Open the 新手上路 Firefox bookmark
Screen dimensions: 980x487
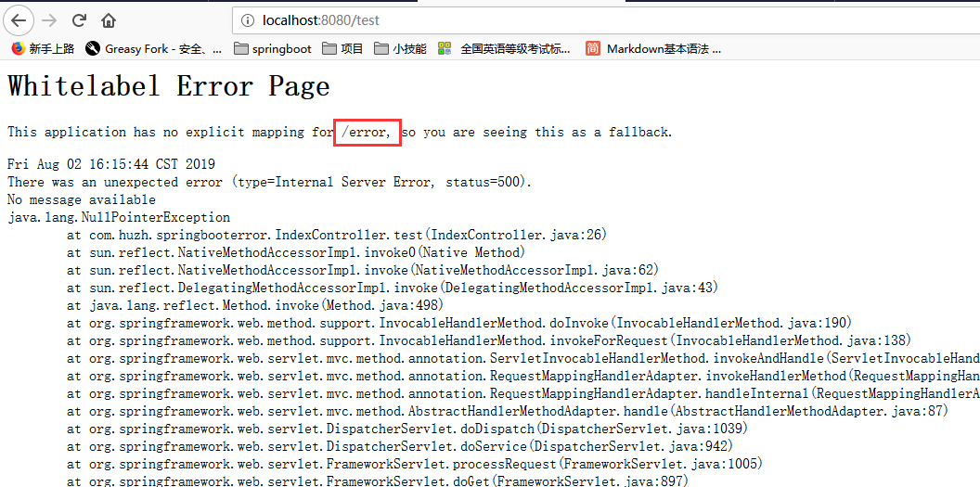tap(43, 48)
